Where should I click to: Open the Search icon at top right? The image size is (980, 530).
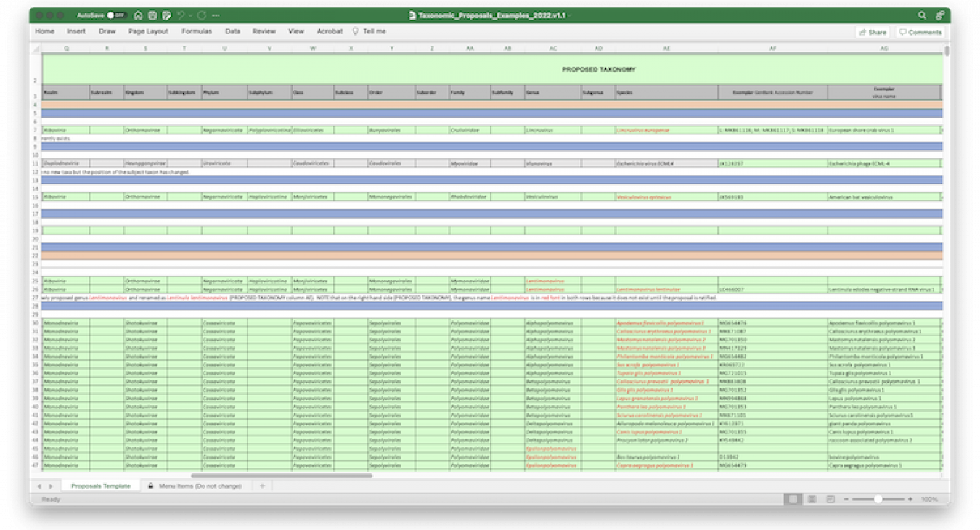click(x=920, y=14)
